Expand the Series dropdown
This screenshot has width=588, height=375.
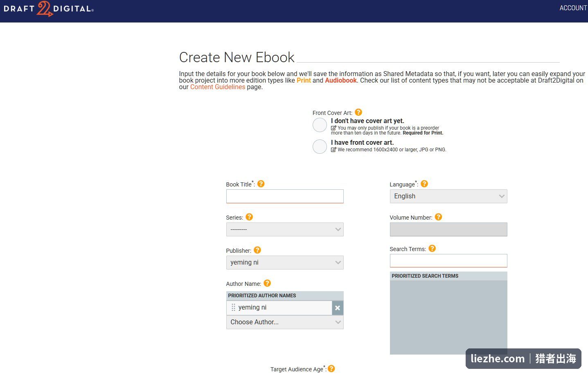tap(285, 229)
